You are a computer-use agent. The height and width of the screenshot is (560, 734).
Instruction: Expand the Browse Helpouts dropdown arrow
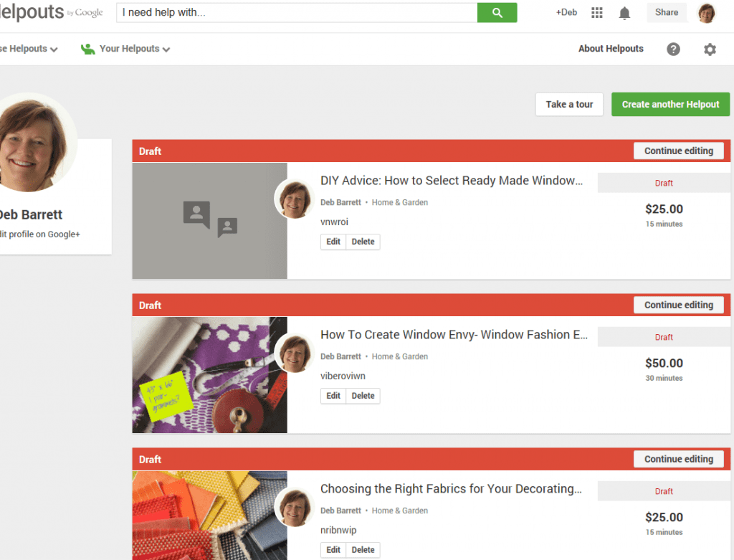pyautogui.click(x=54, y=49)
